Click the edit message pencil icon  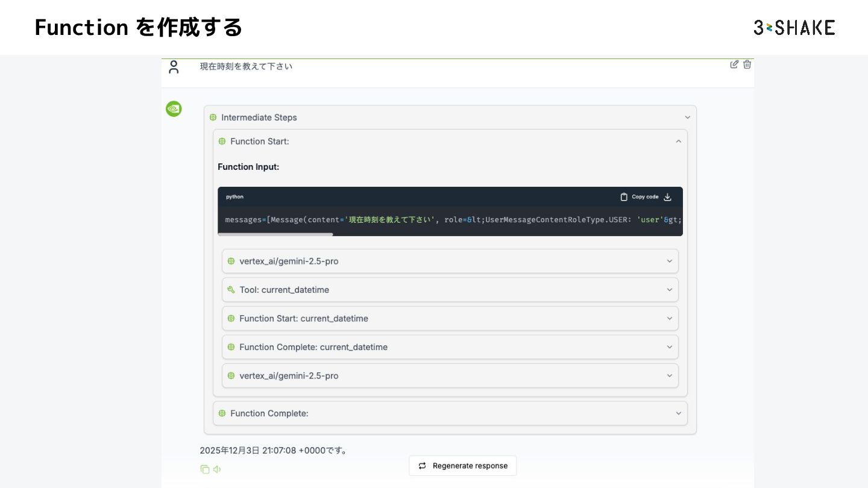(x=734, y=64)
